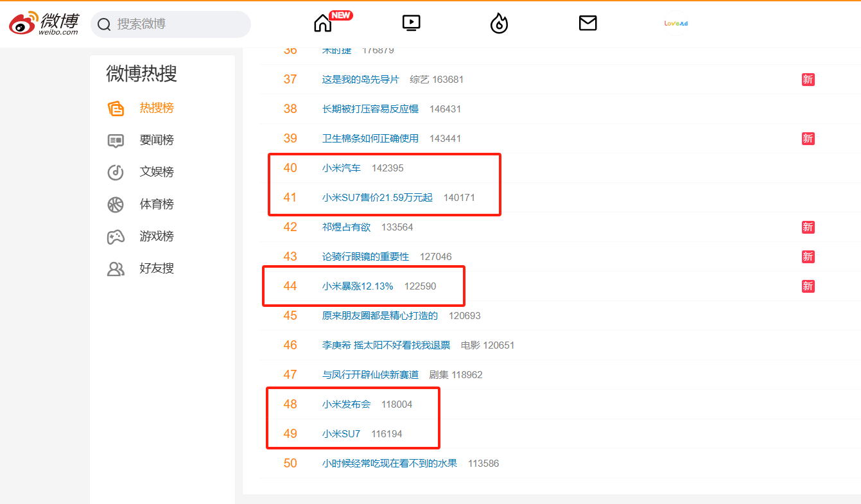Open topic 卫生棉条如何正确使用

click(x=370, y=139)
